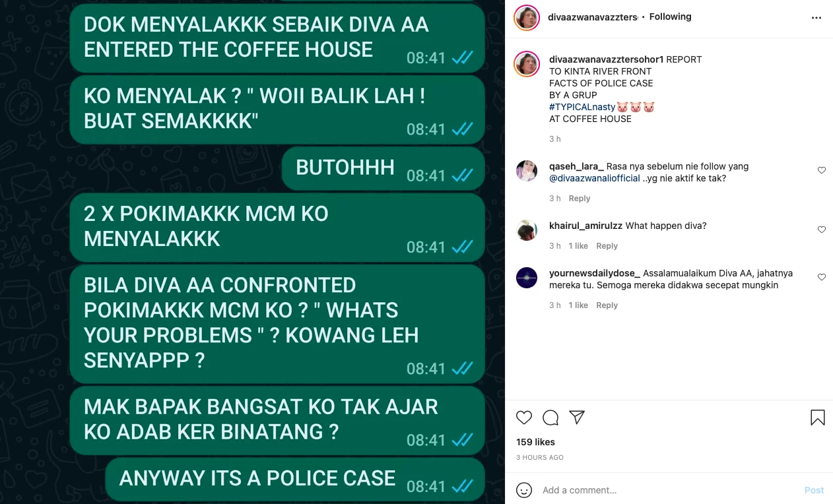This screenshot has width=833, height=504.
Task: Reply to khairul_amirulzz's comment
Action: 607,246
